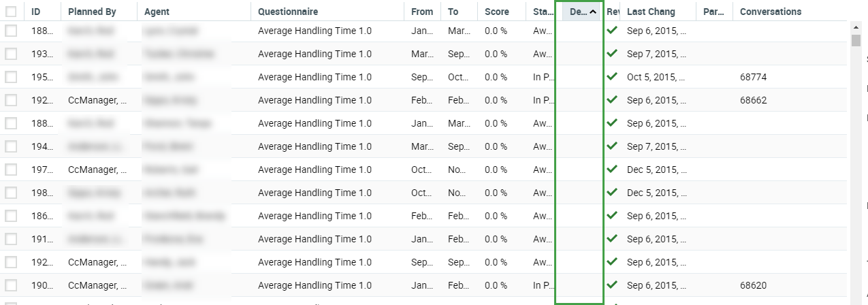Screen dimensions: 868x305
Task: Click green checkmark in row 190
Action: tap(612, 285)
